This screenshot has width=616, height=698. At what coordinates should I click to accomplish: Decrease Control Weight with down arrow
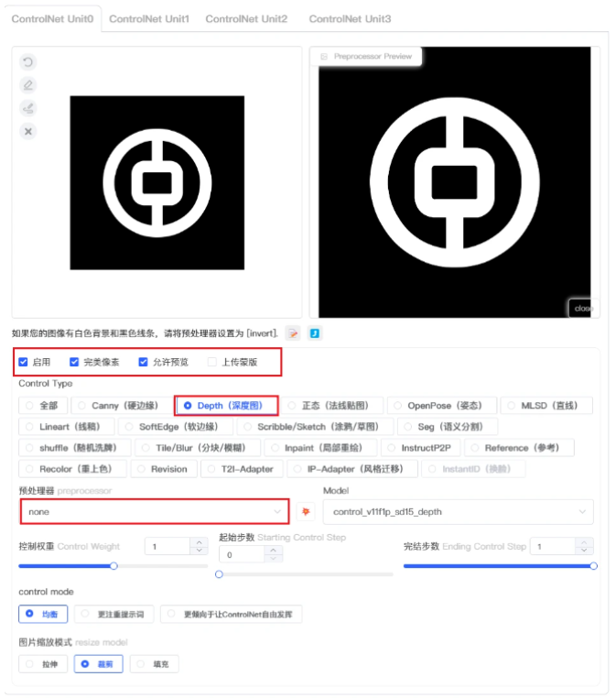click(x=200, y=551)
